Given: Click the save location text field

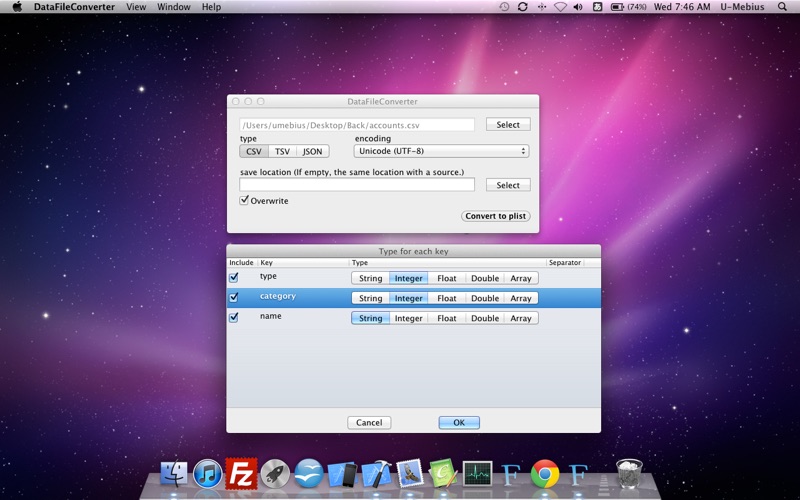Looking at the screenshot, I should [x=357, y=185].
